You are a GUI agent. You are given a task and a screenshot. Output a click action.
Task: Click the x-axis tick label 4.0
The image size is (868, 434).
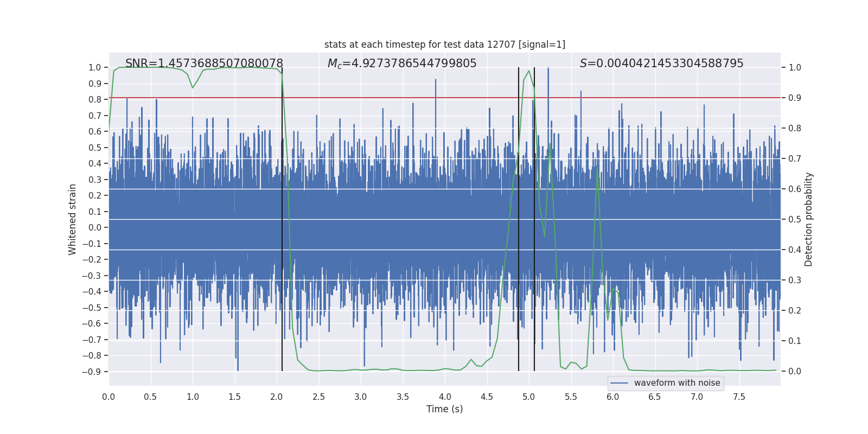click(445, 397)
